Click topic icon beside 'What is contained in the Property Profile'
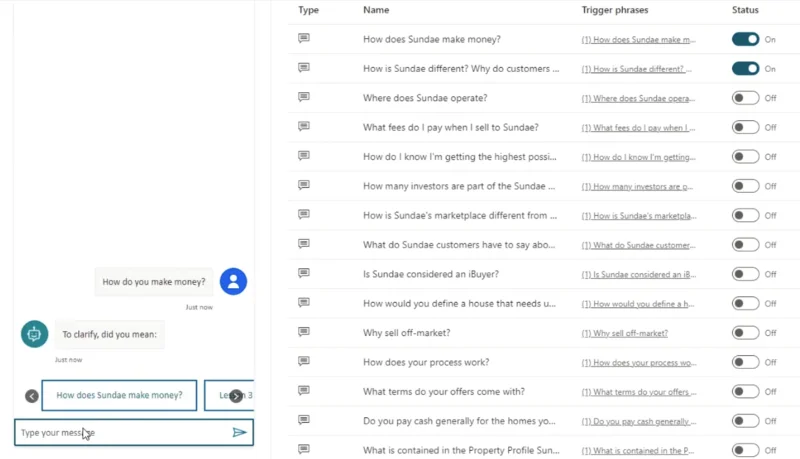The width and height of the screenshot is (800, 459). click(x=304, y=449)
